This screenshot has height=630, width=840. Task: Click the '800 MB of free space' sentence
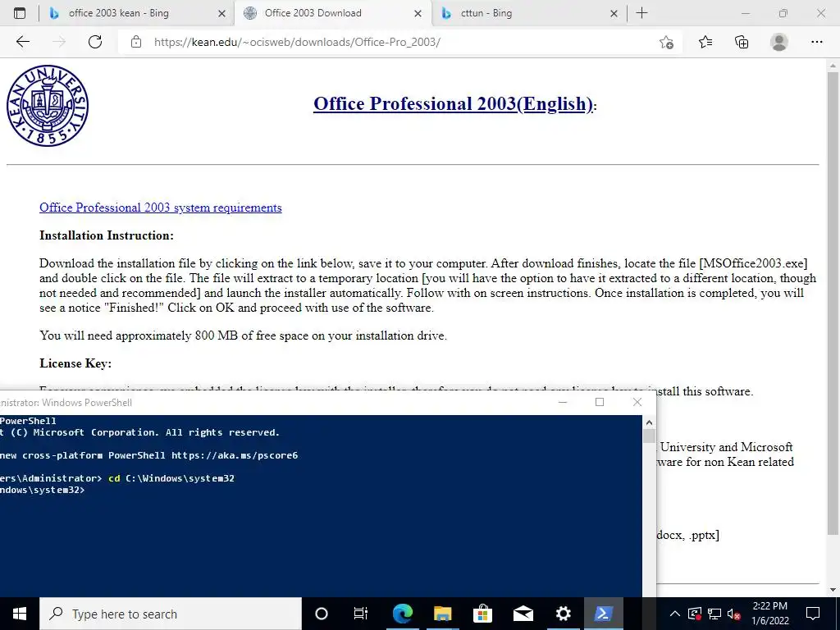pyautogui.click(x=243, y=336)
